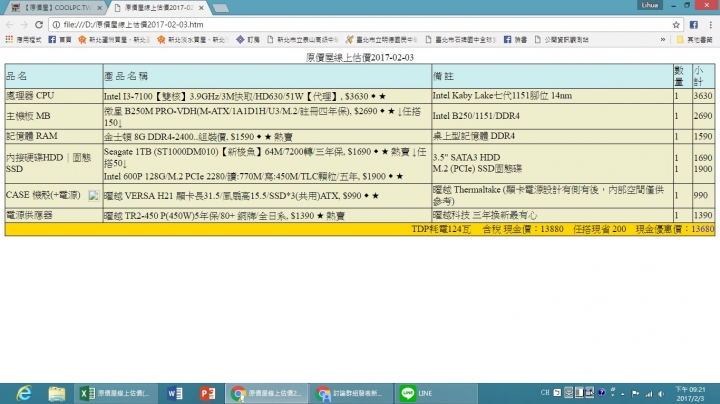View the site info icon in address bar
720x404 pixels.
56,25
